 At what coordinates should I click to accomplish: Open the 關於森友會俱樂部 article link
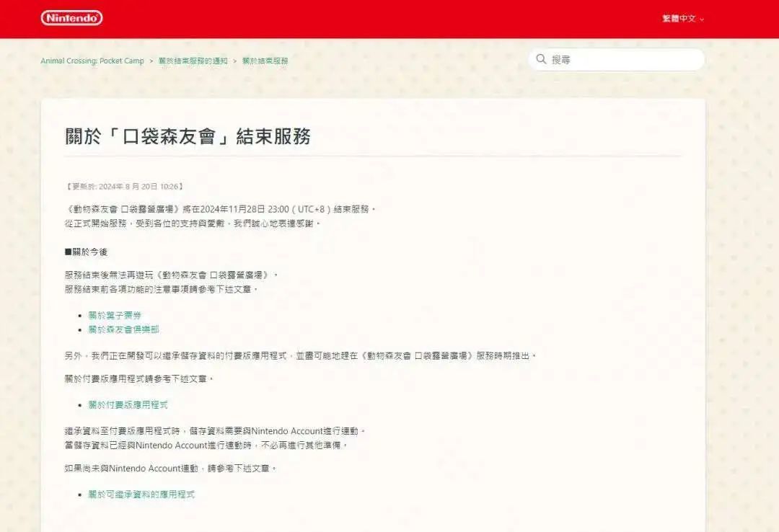[x=124, y=329]
